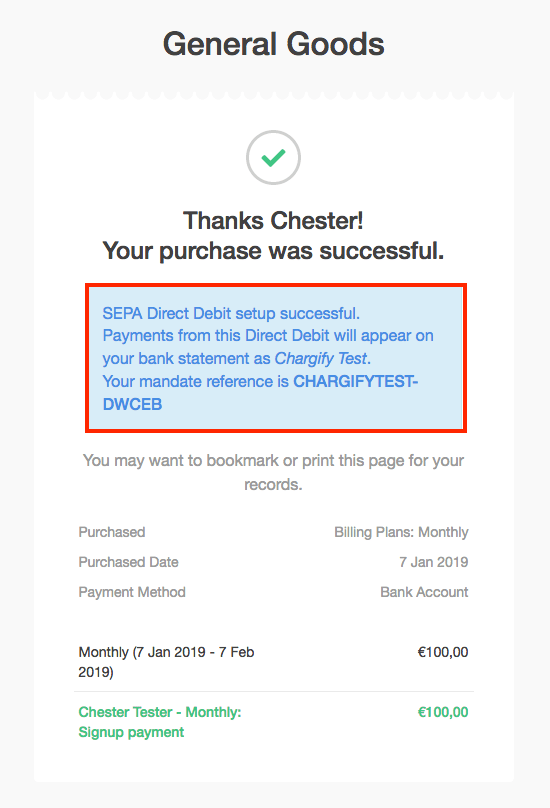Click the Payment Method label

point(132,592)
